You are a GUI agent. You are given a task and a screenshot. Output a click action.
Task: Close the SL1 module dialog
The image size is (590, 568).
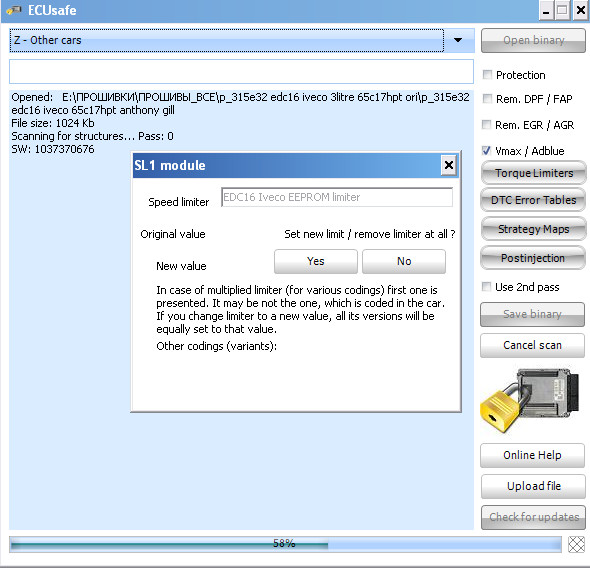(x=449, y=165)
